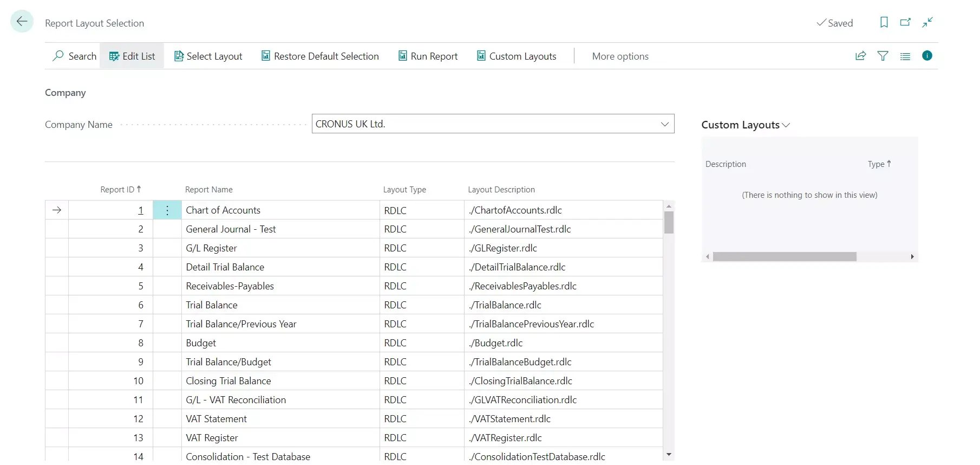The image size is (980, 465).
Task: Select 'General Journal - Test' report name
Action: pyautogui.click(x=280, y=229)
